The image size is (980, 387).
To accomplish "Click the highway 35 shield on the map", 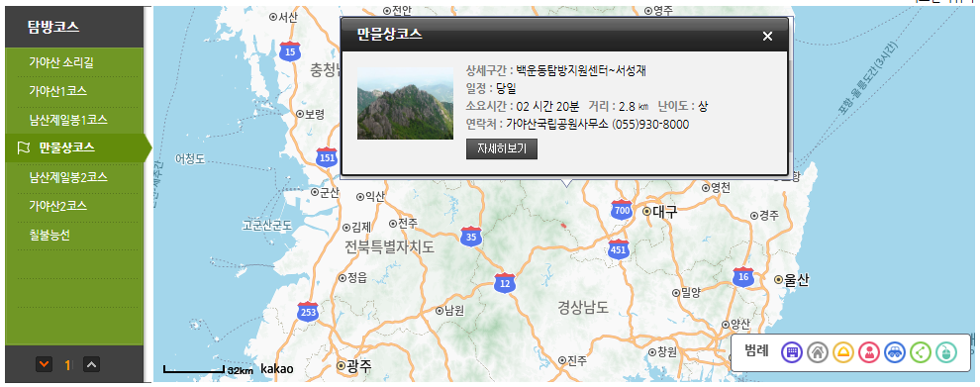I will (471, 237).
